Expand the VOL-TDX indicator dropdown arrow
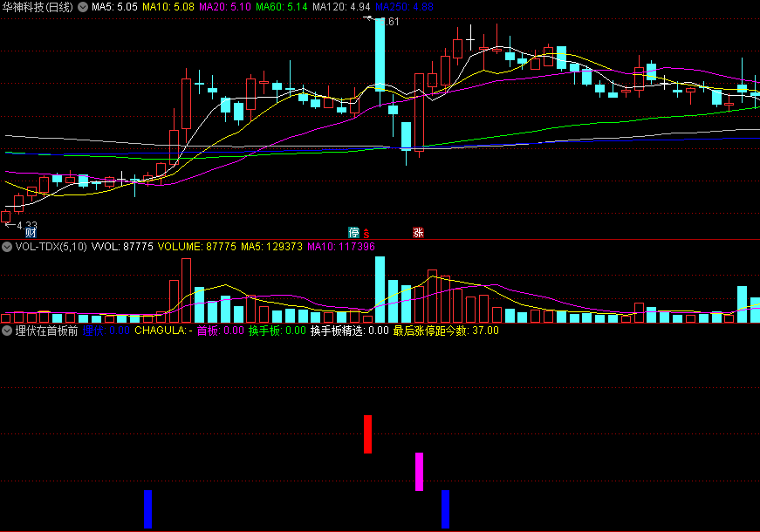The height and width of the screenshot is (532, 760). pyautogui.click(x=7, y=247)
